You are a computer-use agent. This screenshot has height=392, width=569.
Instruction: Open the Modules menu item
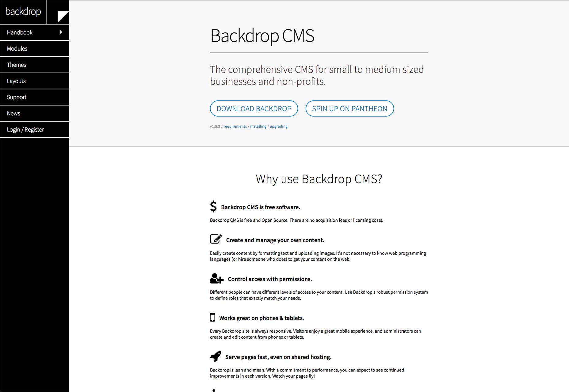tap(17, 49)
